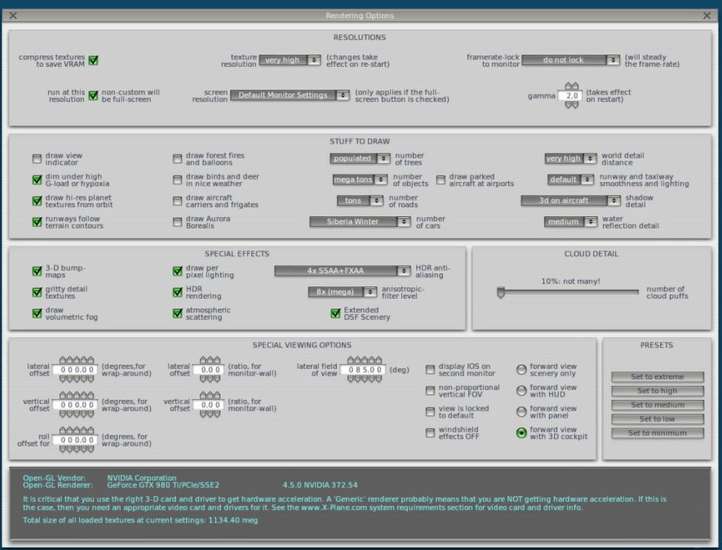Select forward view with panel
The height and width of the screenshot is (550, 722).
click(521, 412)
